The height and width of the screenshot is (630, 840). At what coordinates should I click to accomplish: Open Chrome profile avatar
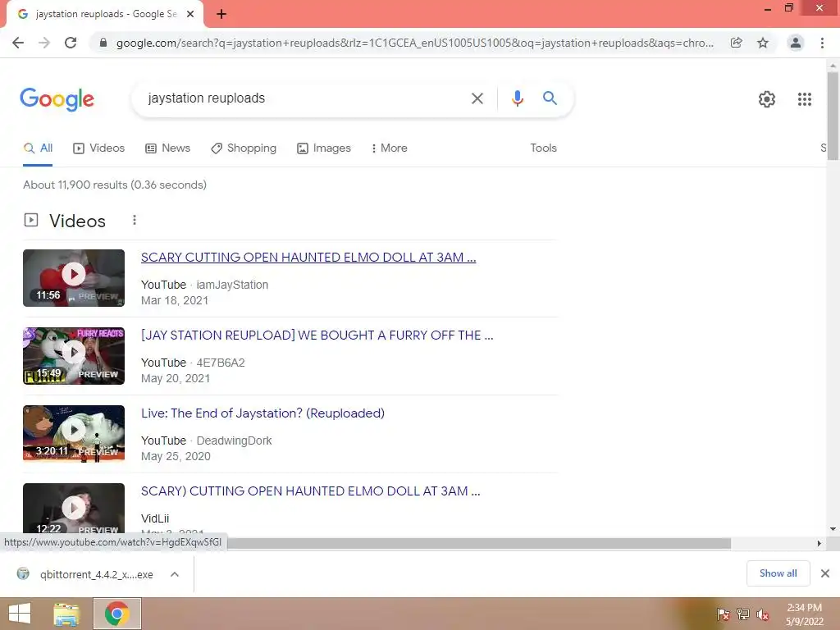796,43
